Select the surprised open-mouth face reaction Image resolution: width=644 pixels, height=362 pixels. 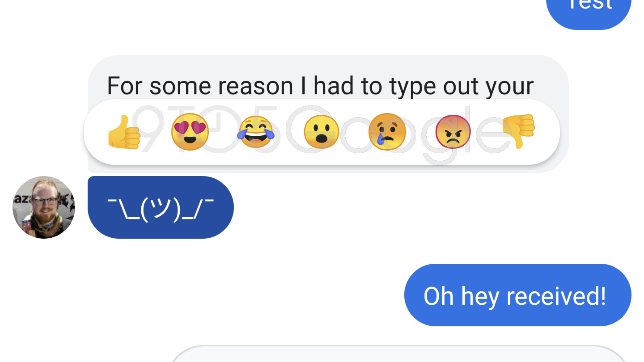click(x=321, y=132)
